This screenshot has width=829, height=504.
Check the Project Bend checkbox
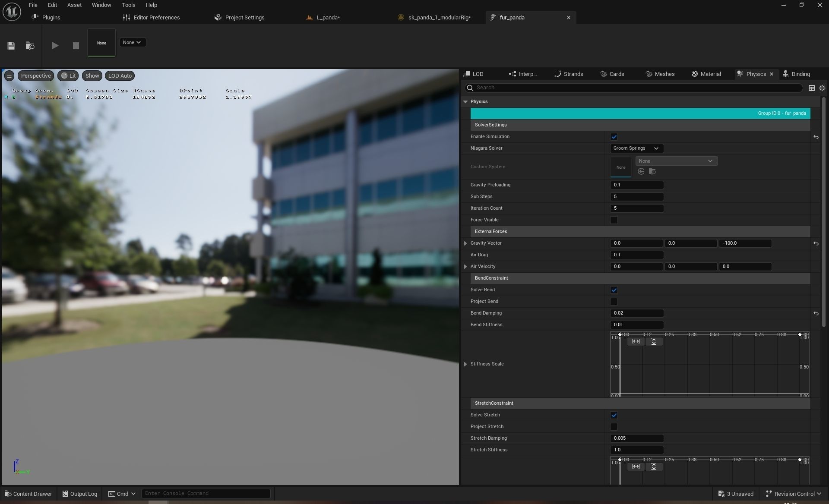614,302
